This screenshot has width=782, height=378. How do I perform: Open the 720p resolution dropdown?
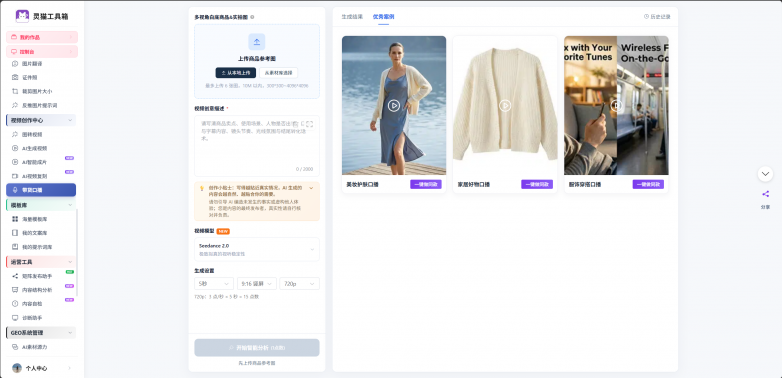pos(299,284)
